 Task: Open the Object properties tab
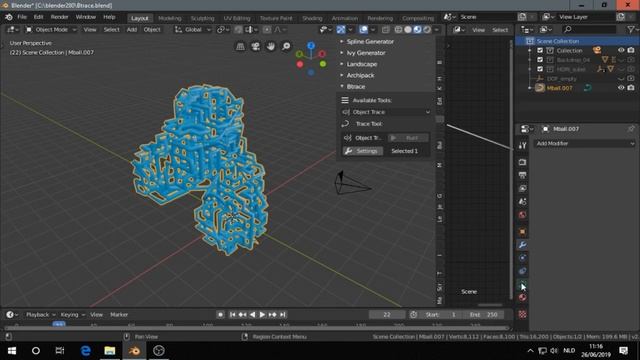point(522,231)
